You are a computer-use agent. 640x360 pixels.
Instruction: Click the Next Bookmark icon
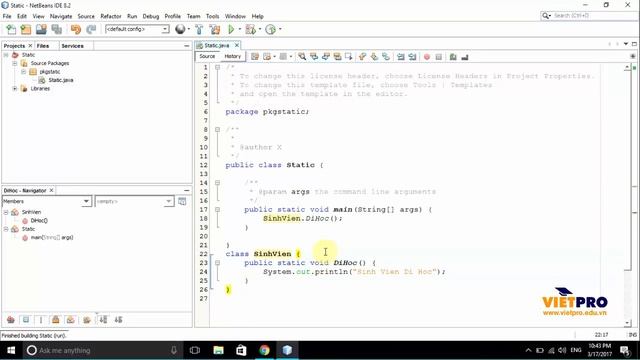pos(374,57)
